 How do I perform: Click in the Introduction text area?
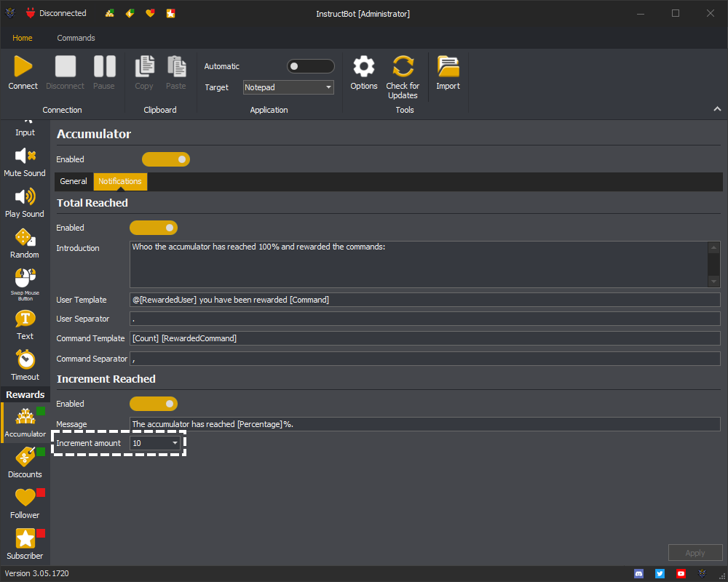(419, 264)
